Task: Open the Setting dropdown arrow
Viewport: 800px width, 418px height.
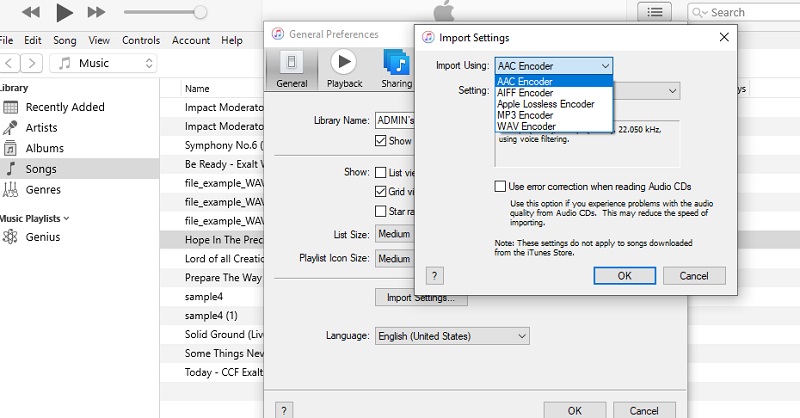Action: [x=672, y=91]
